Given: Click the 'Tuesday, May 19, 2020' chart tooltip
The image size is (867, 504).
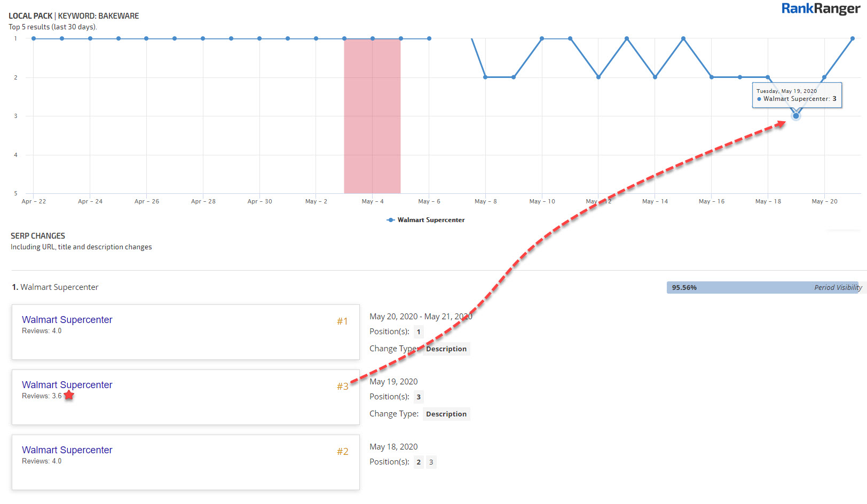Looking at the screenshot, I should (x=797, y=95).
